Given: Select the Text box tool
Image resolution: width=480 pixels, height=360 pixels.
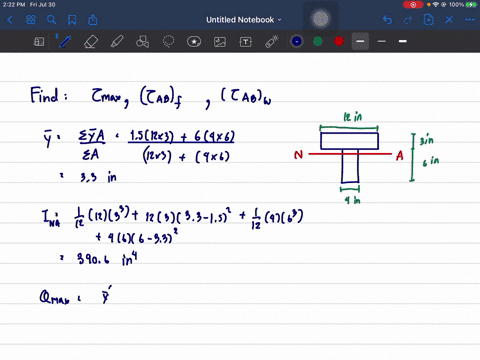Looking at the screenshot, I should 246,42.
